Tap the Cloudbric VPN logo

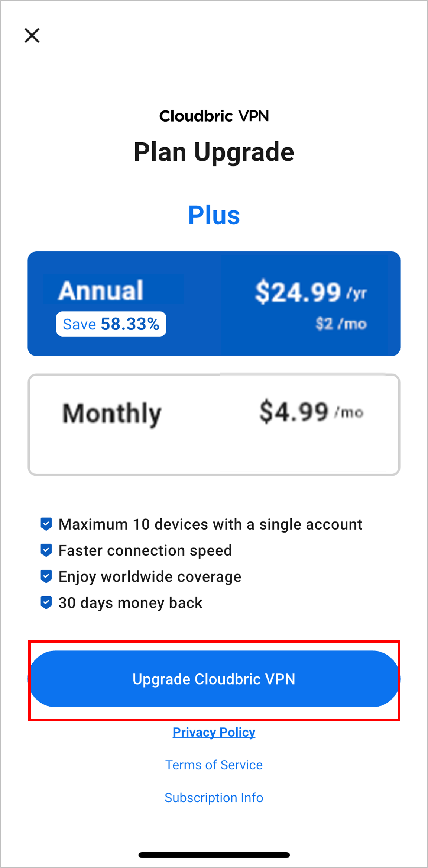(x=214, y=116)
